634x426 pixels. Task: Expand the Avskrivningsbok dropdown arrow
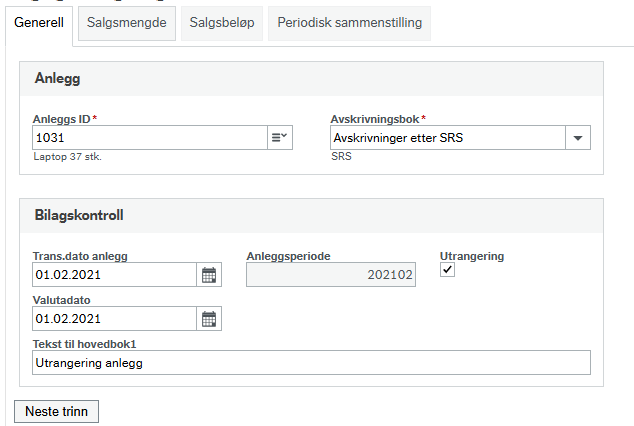[578, 138]
